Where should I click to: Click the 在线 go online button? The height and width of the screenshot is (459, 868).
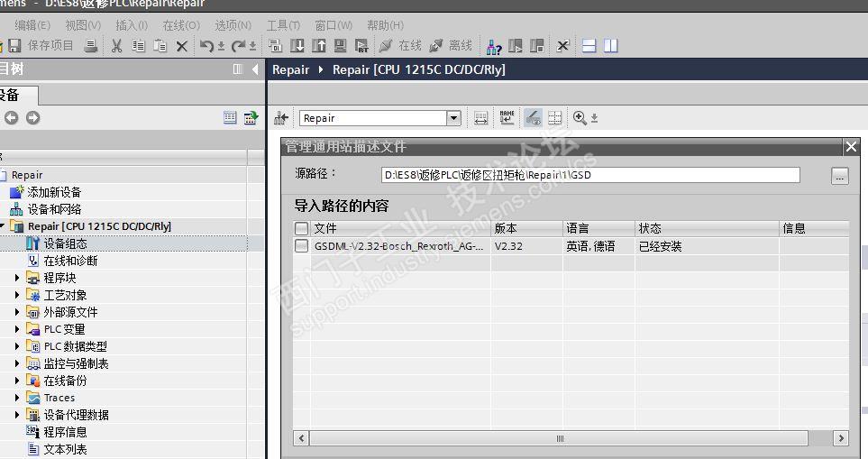[x=400, y=46]
